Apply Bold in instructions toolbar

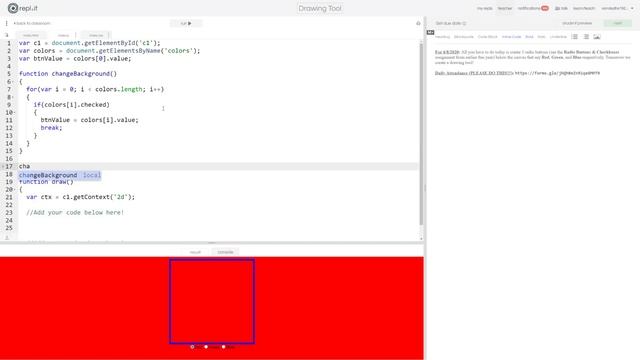[x=529, y=37]
